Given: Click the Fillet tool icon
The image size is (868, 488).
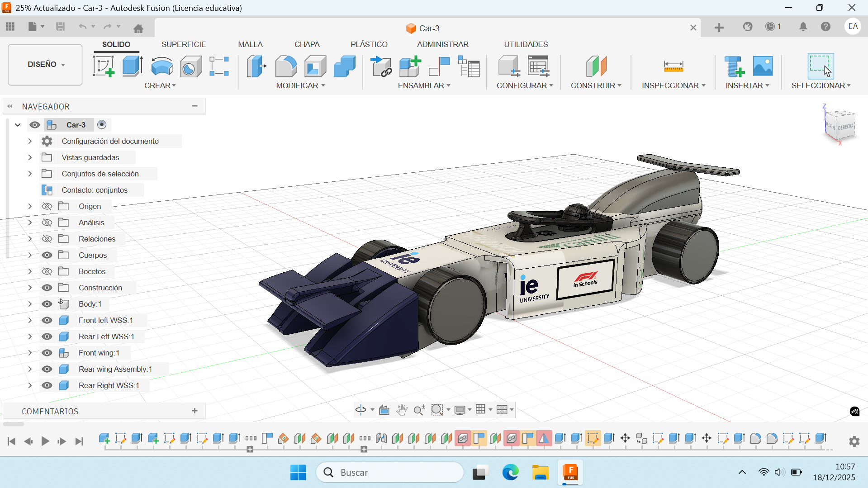Looking at the screenshot, I should [286, 66].
